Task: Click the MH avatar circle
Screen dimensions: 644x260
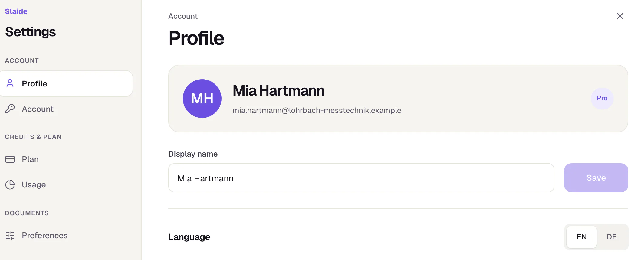Action: (x=202, y=99)
